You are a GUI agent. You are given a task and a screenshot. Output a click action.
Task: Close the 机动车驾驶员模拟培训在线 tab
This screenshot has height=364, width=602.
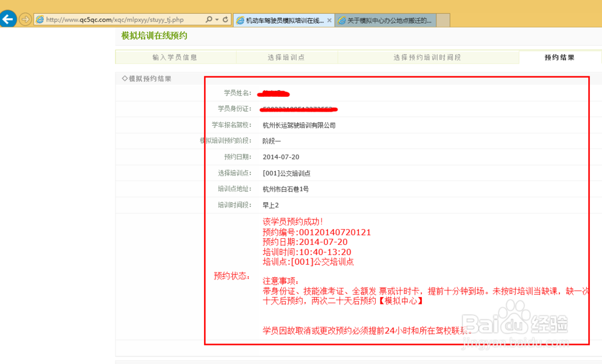329,19
